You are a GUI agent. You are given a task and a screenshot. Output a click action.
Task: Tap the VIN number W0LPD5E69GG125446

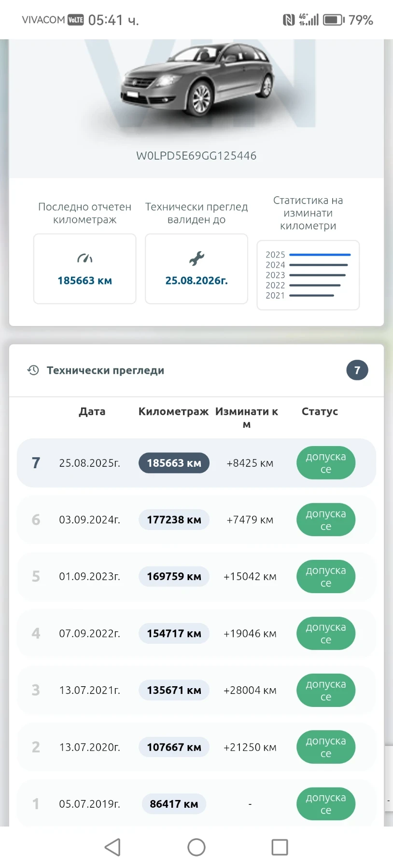tap(196, 156)
